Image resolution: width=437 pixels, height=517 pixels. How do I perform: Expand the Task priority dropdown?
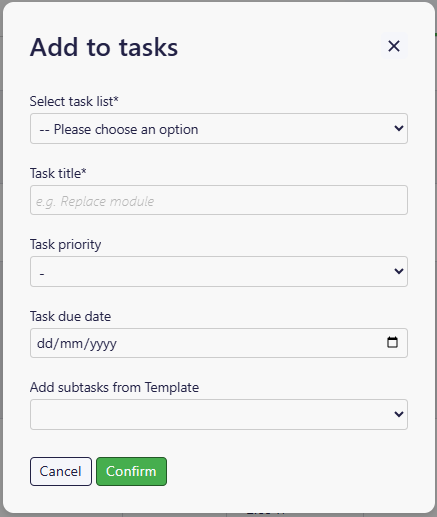219,271
